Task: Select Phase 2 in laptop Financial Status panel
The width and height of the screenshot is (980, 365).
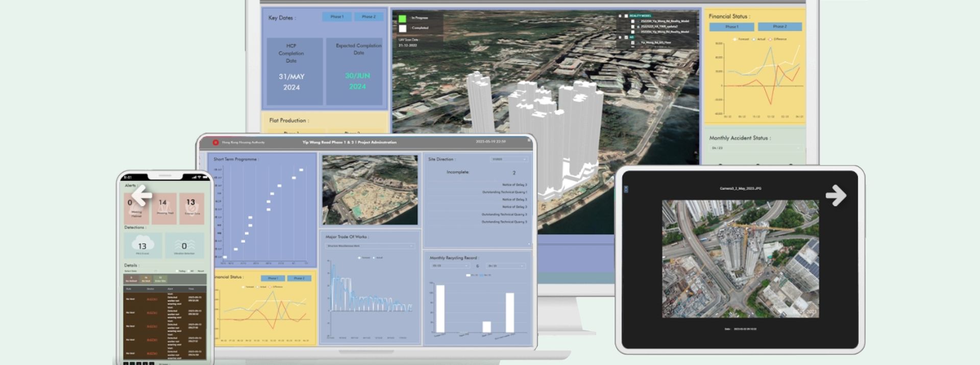Action: (299, 278)
